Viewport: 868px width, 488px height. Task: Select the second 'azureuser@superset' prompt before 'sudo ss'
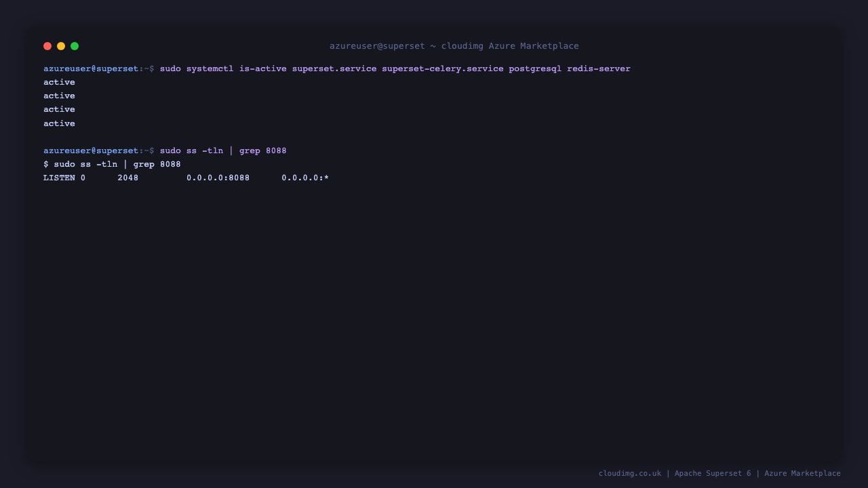(x=91, y=150)
